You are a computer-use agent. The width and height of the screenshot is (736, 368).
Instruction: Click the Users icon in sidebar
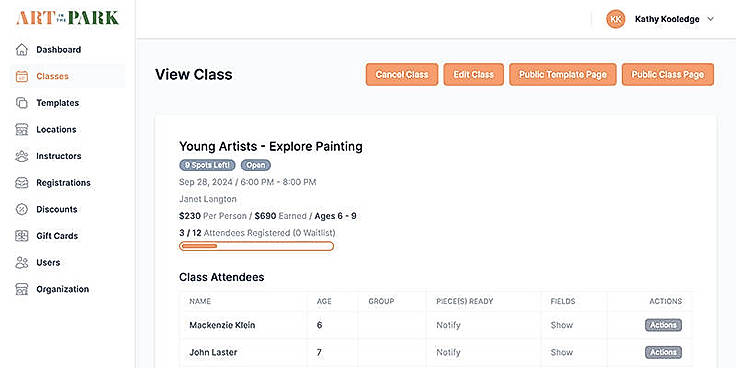tap(22, 262)
